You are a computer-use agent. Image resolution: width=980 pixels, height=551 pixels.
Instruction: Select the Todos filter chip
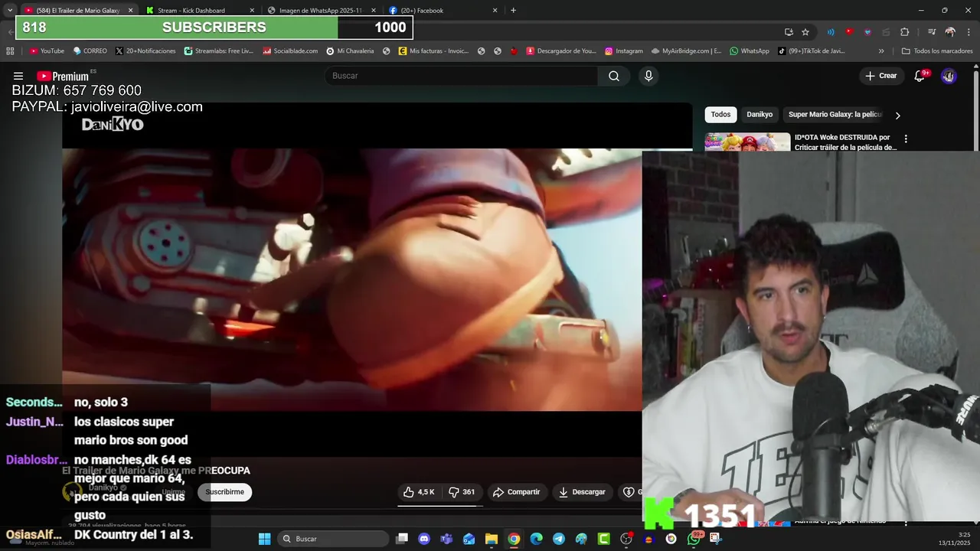tap(720, 114)
